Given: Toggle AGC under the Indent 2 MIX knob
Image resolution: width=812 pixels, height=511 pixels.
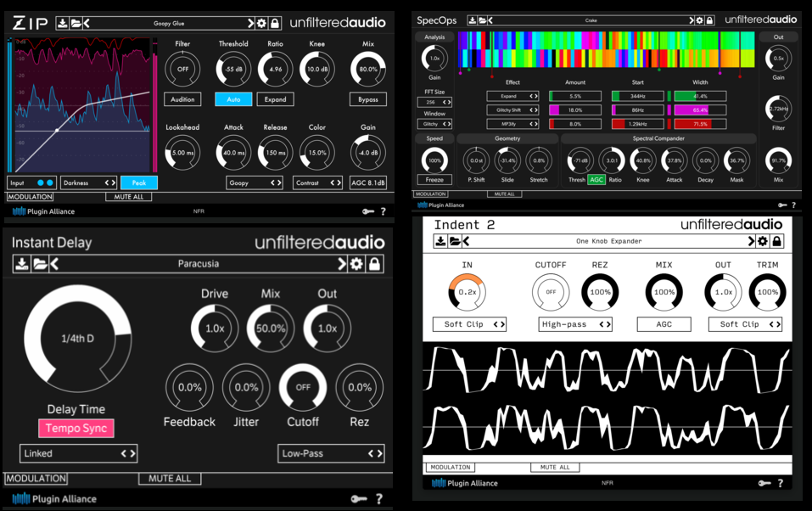Looking at the screenshot, I should 664,324.
